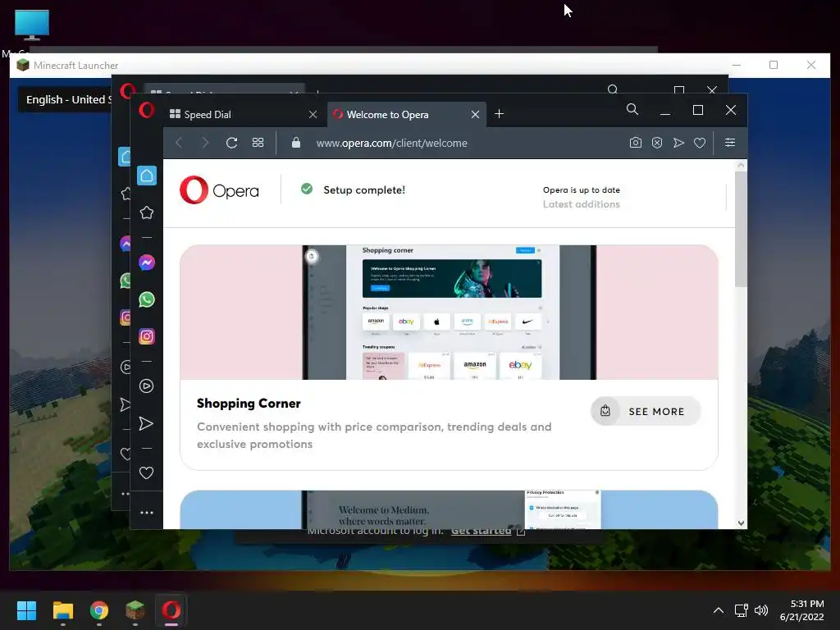Go to Home in Opera sidebar
Screen dimensions: 840x630
(147, 176)
